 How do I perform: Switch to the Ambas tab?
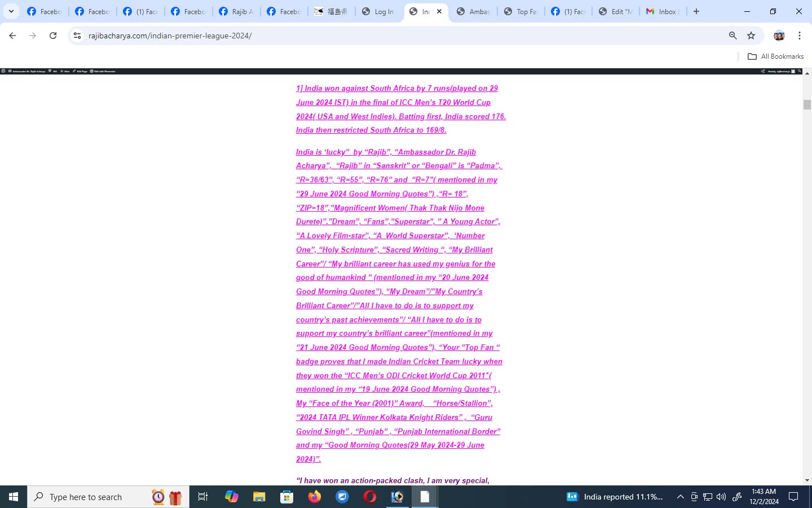(x=474, y=11)
